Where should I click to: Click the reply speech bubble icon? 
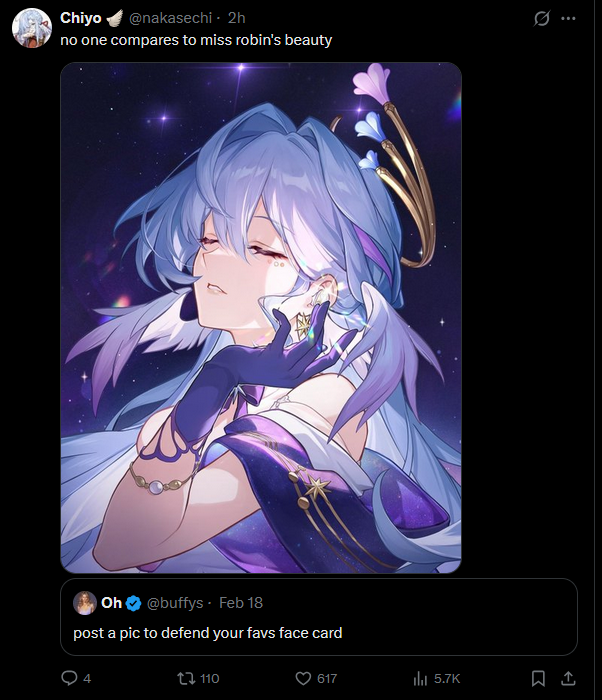[69, 678]
